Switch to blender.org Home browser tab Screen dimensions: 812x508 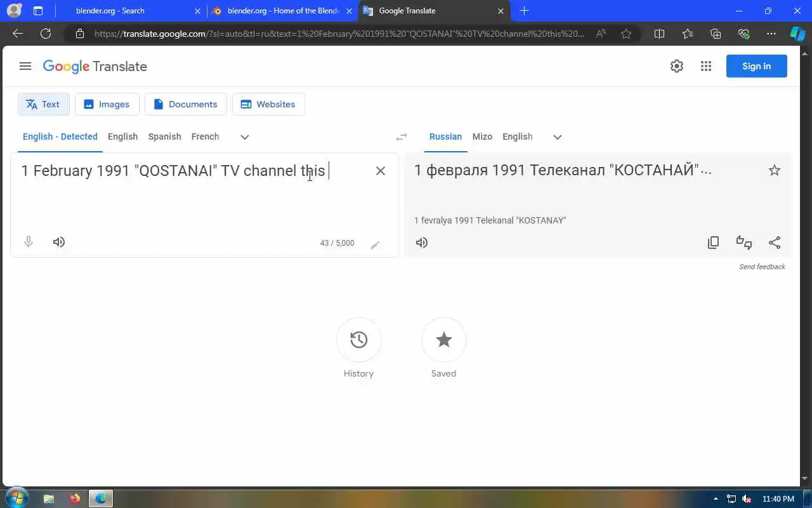tap(283, 11)
